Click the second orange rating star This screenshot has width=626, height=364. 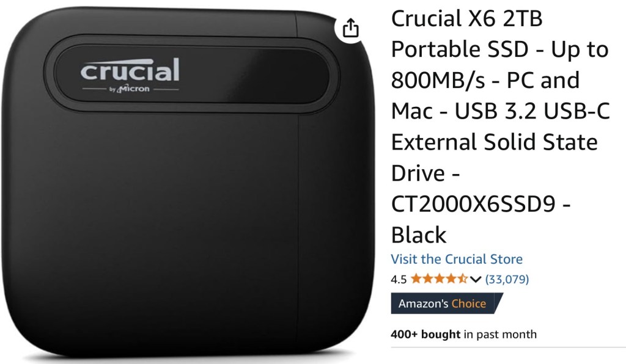427,278
